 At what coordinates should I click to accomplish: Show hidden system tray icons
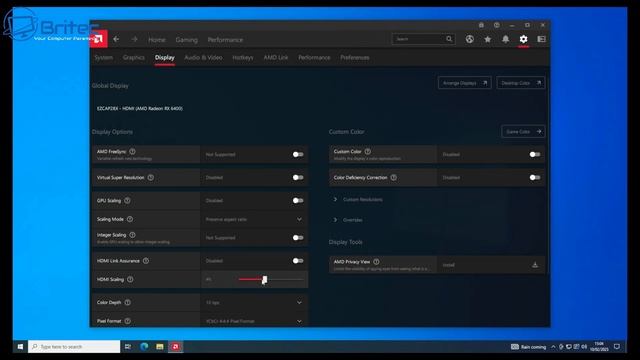[553, 347]
